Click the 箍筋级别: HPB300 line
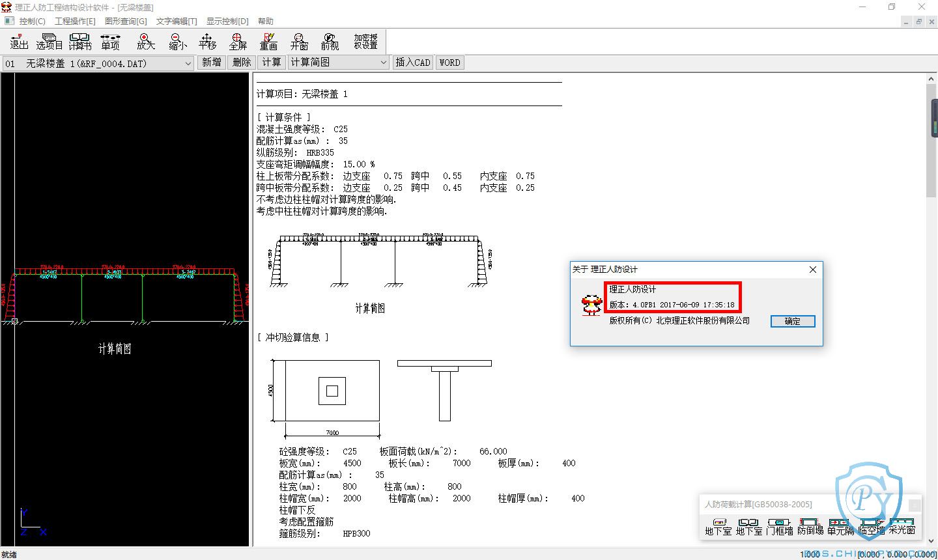938x560 pixels. click(x=324, y=533)
